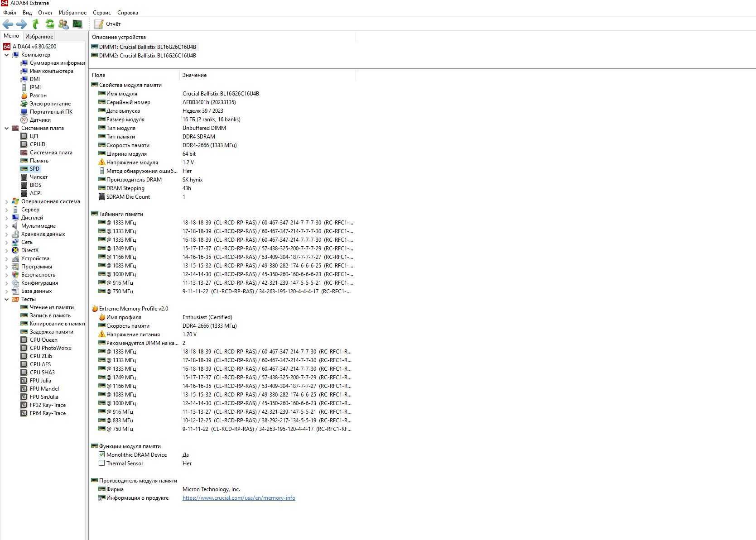756x540 pixels.
Task: Select the AIDA64 v6.80.6200 root item
Action: coord(30,47)
